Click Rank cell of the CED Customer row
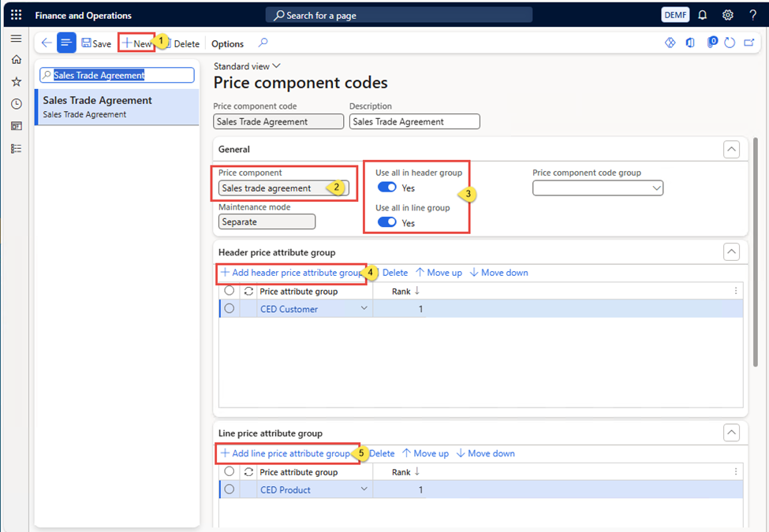The height and width of the screenshot is (532, 769). pos(400,309)
